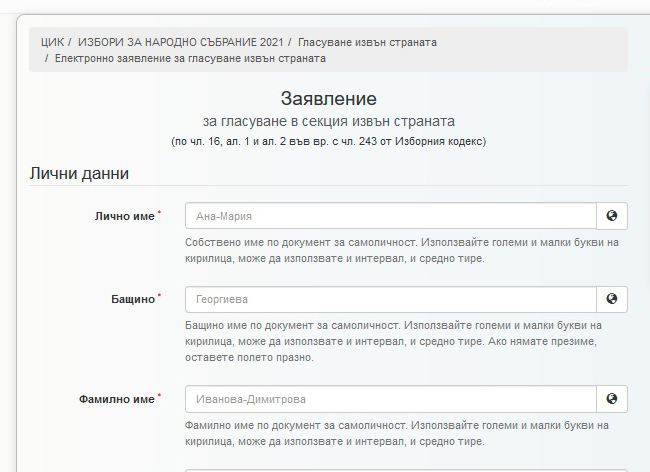Viewport: 650px width, 472px height.
Task: Open Гласуване извън страната breadcrumb
Action: pyautogui.click(x=367, y=43)
